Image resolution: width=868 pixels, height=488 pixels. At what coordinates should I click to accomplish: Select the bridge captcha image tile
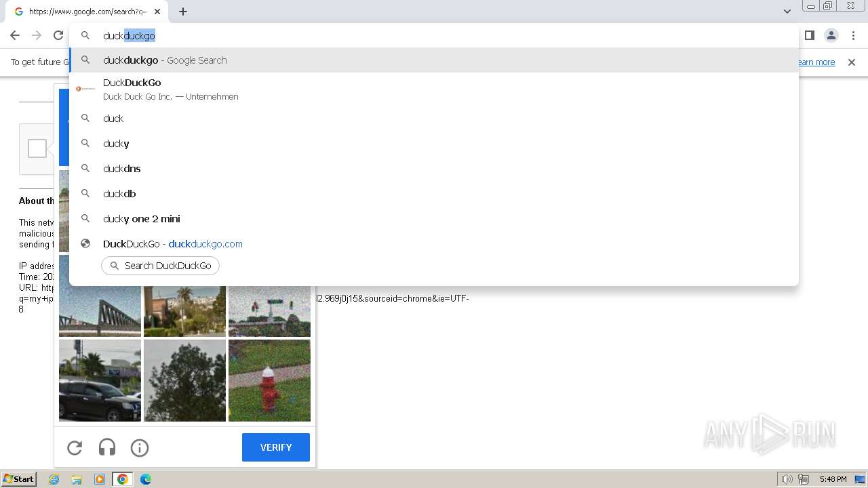click(100, 311)
